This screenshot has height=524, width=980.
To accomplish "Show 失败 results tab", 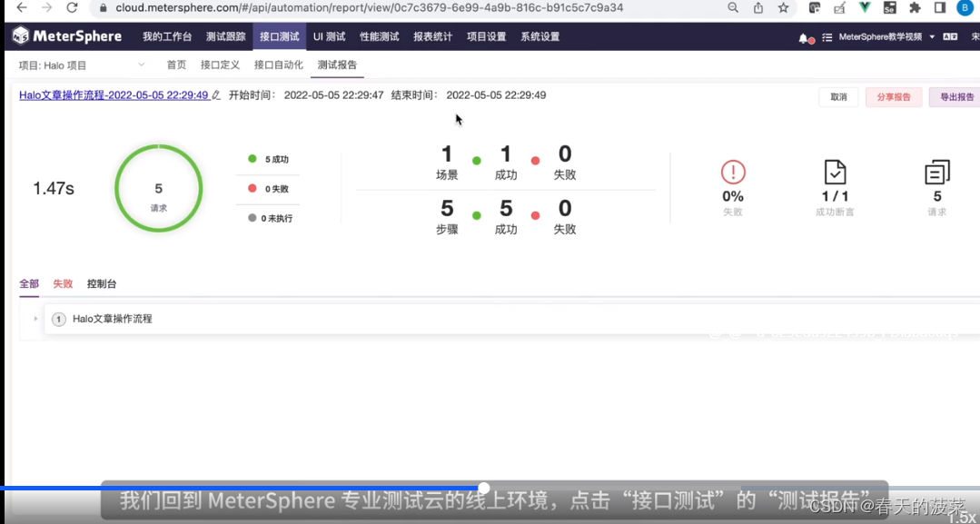I will click(63, 284).
